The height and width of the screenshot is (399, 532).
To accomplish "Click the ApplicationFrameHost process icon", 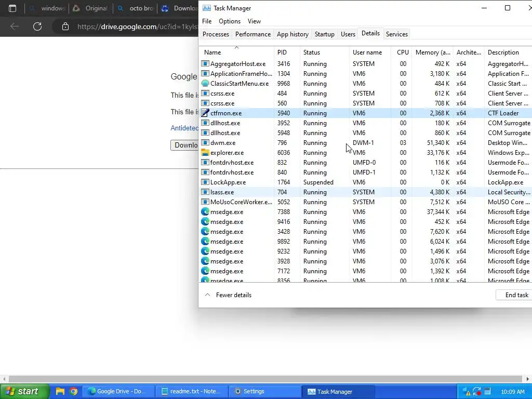I will point(205,74).
